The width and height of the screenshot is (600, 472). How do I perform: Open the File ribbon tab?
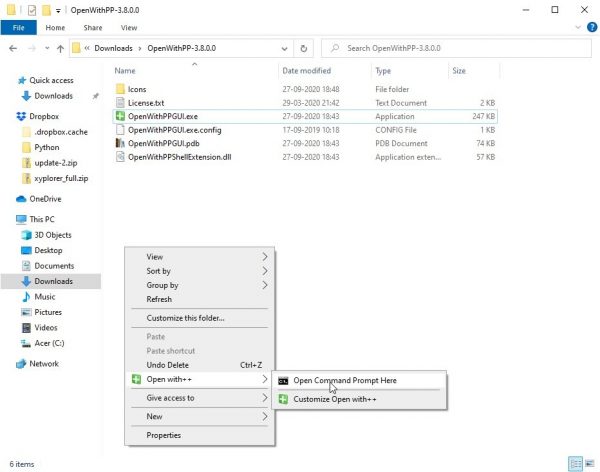point(18,28)
